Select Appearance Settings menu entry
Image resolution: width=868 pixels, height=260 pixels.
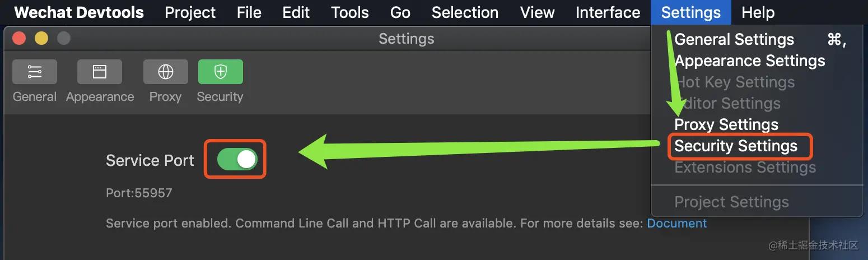pos(749,61)
